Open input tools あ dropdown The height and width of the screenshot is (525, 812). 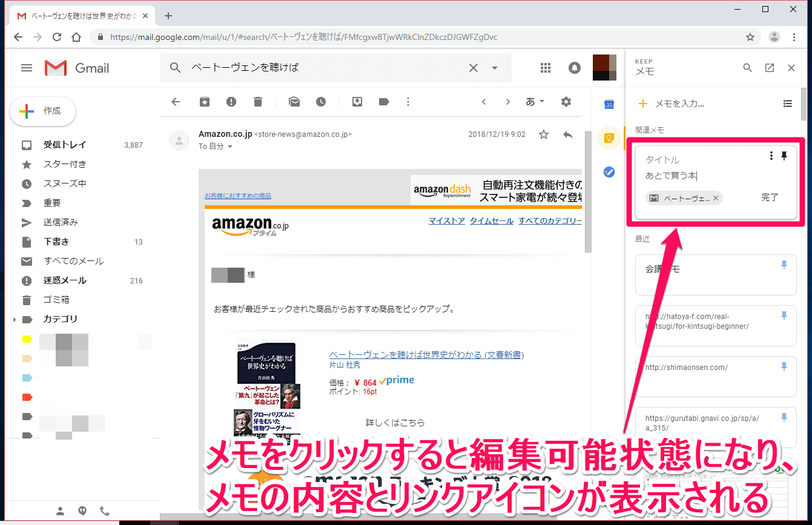(x=535, y=102)
